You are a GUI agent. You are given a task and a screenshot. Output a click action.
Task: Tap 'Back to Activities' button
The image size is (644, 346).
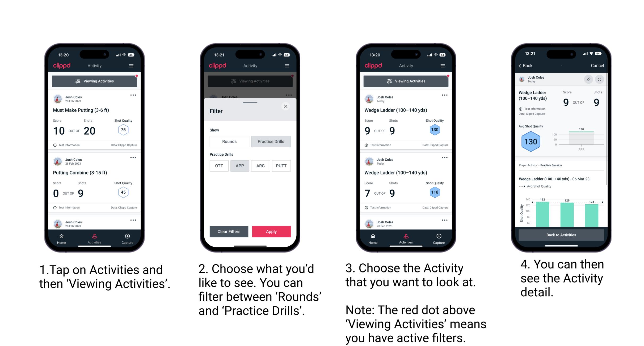(x=562, y=236)
